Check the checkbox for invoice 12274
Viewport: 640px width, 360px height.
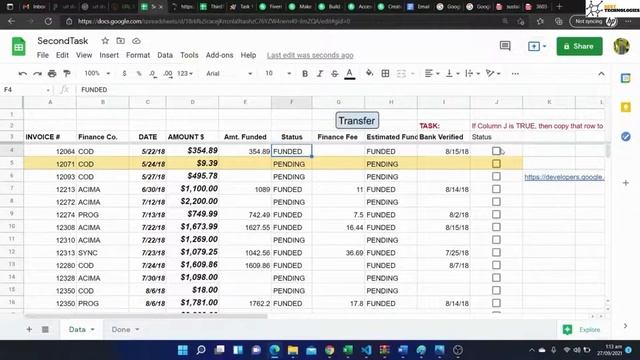click(x=496, y=214)
